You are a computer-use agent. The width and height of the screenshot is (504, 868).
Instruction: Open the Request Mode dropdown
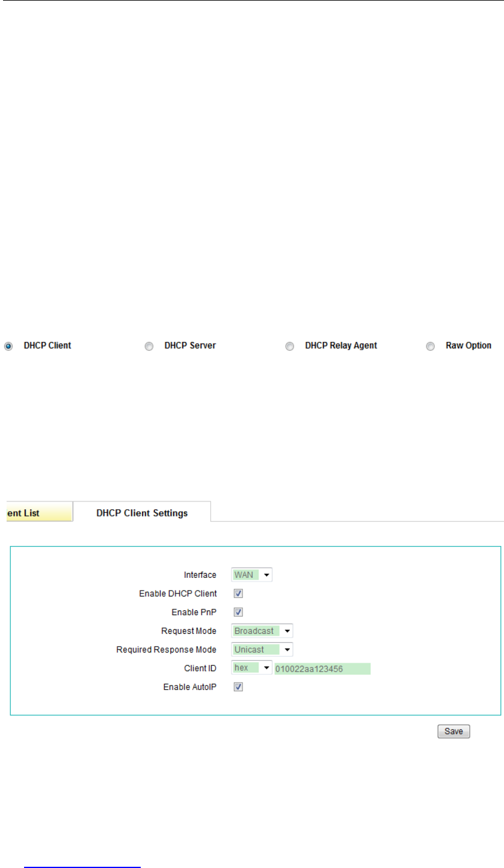262,631
